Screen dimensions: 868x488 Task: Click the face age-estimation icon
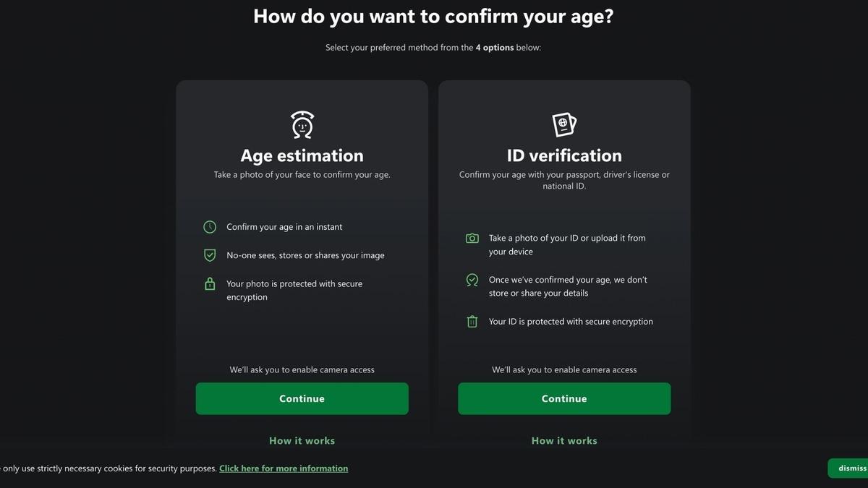(302, 124)
